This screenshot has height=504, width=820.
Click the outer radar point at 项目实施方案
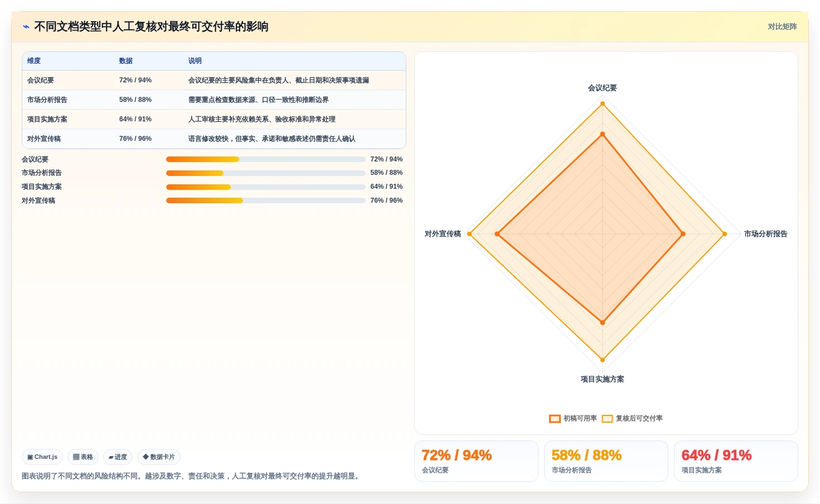(603, 360)
